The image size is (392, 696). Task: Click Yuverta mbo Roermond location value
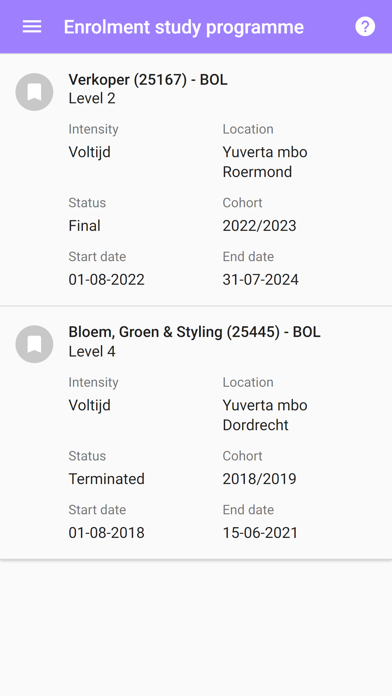click(265, 162)
